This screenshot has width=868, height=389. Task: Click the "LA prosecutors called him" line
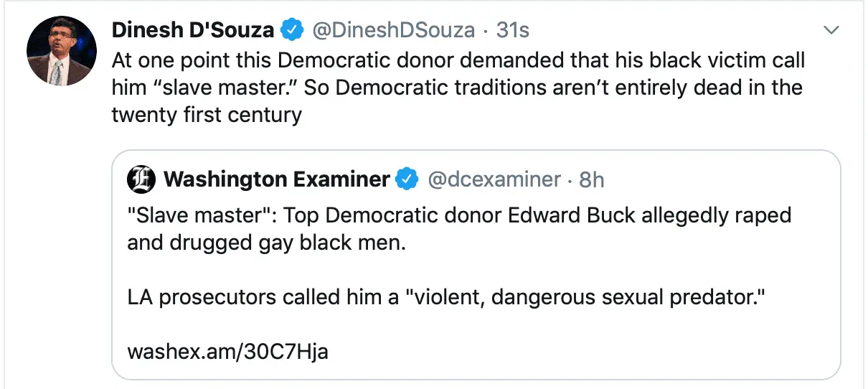(x=447, y=297)
